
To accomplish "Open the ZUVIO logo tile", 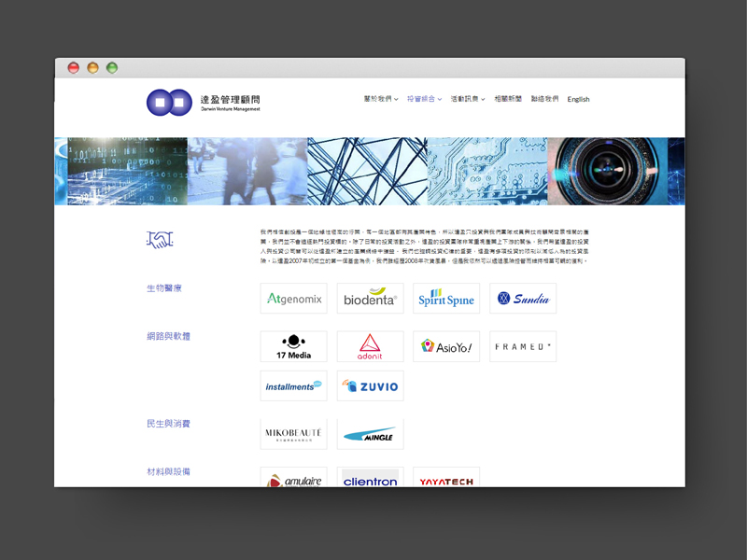I will [x=370, y=385].
